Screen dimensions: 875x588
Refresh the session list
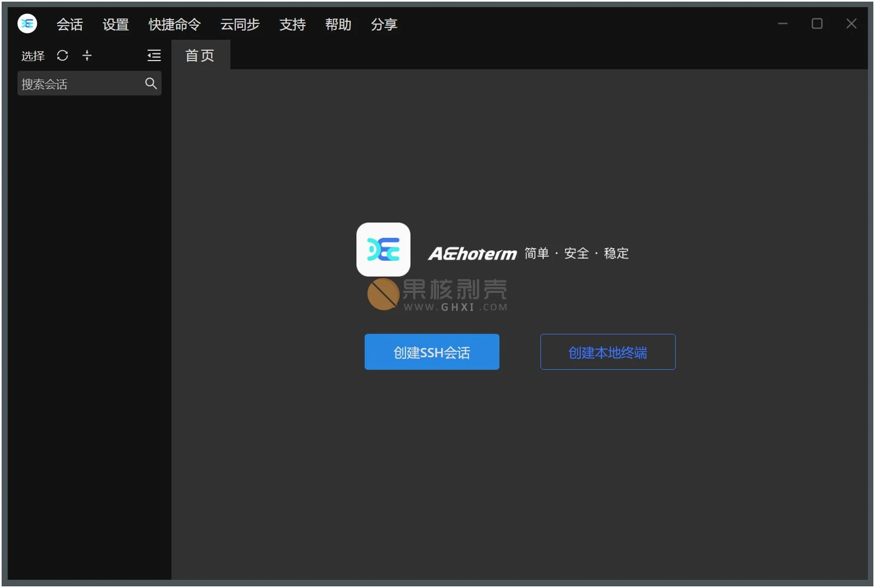pos(62,56)
